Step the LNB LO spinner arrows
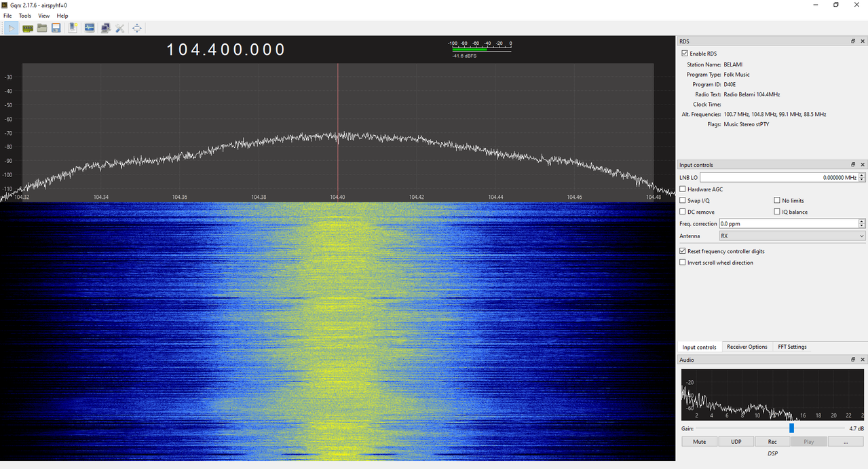This screenshot has height=469, width=868. [862, 177]
